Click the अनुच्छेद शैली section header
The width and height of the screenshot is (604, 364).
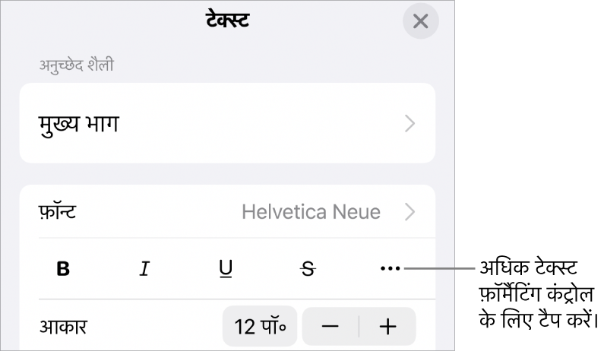[76, 65]
